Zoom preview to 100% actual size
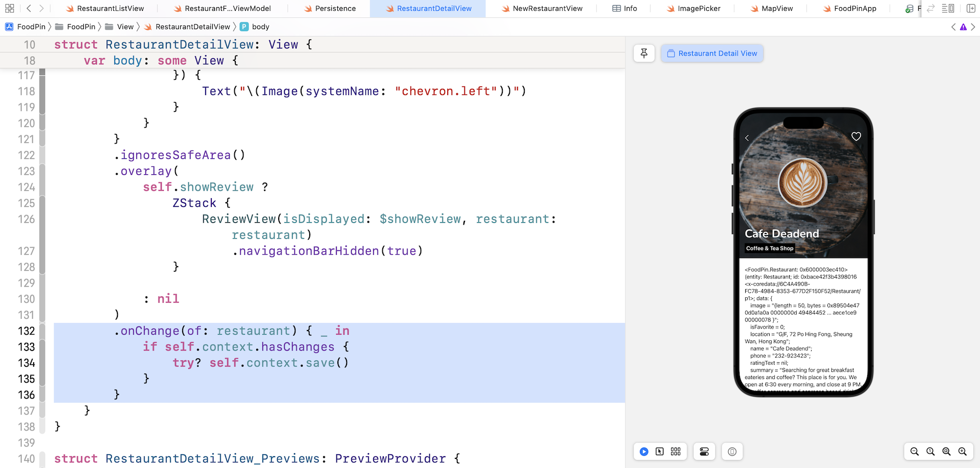The width and height of the screenshot is (980, 468). (930, 452)
